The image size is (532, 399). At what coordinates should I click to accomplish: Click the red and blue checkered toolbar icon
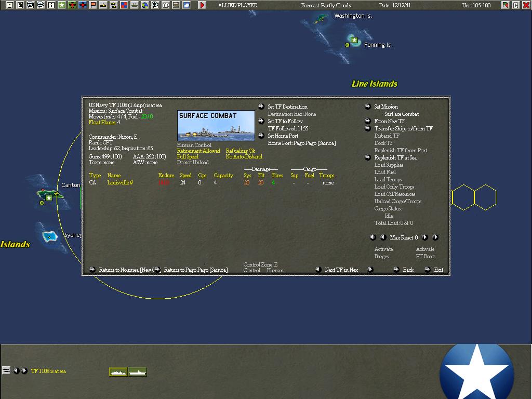coord(124,5)
